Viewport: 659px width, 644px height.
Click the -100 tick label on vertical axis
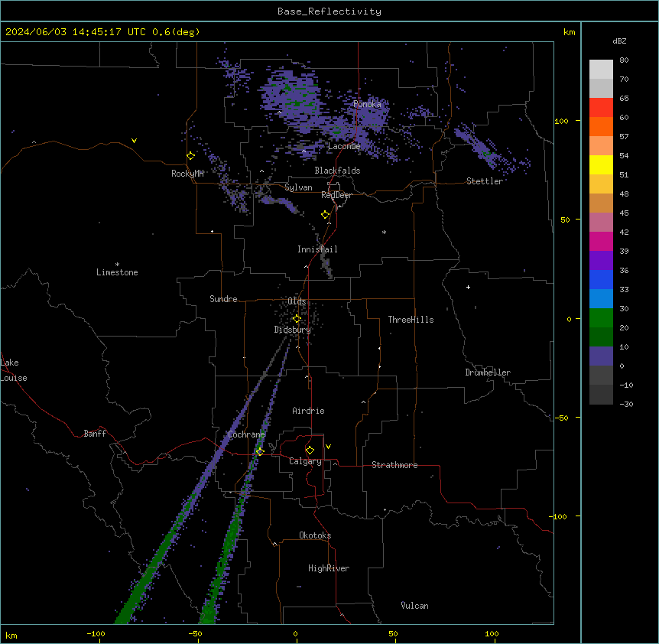(x=559, y=516)
